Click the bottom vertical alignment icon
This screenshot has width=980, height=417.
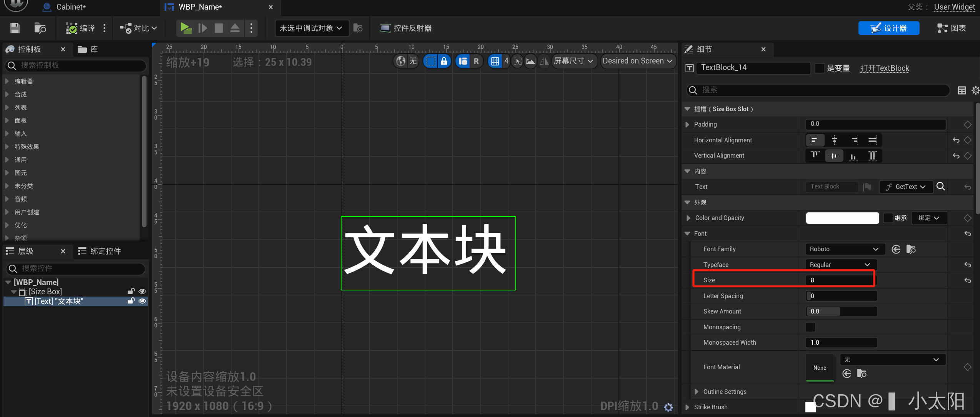point(853,156)
